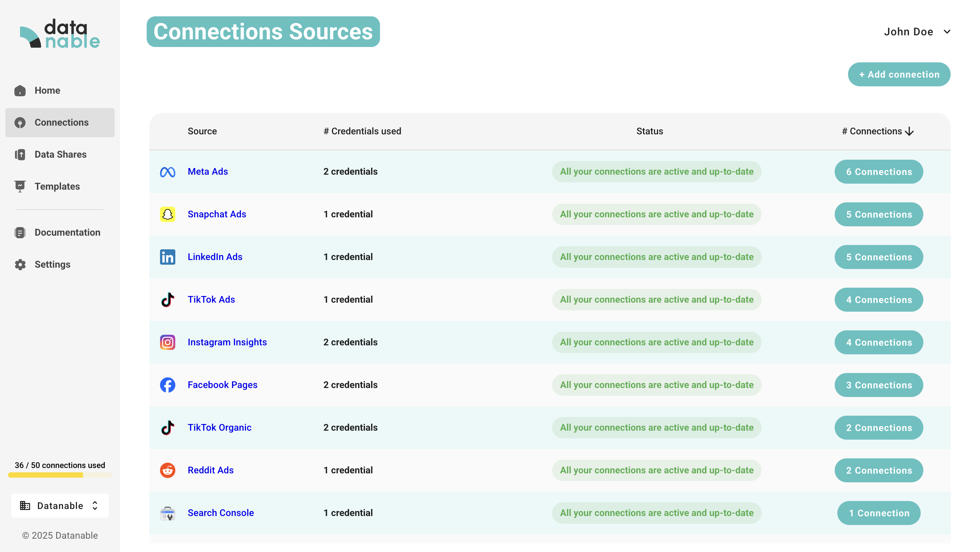The width and height of the screenshot is (980, 552).
Task: Click the Snapchat ghost icon
Action: pyautogui.click(x=167, y=214)
